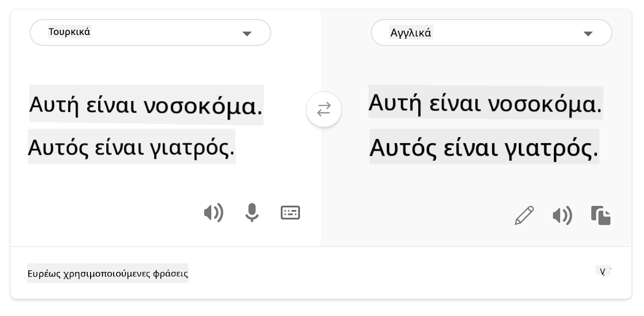Screen dimensions: 644x316
Task: Open the Τουρκικά source language dropdown arrow
Action: (247, 34)
